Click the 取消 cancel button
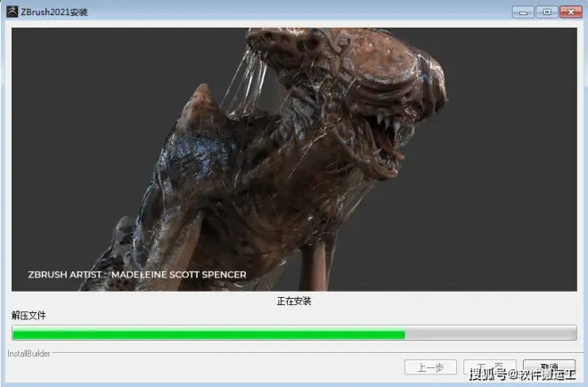This screenshot has width=588, height=387. pyautogui.click(x=549, y=367)
